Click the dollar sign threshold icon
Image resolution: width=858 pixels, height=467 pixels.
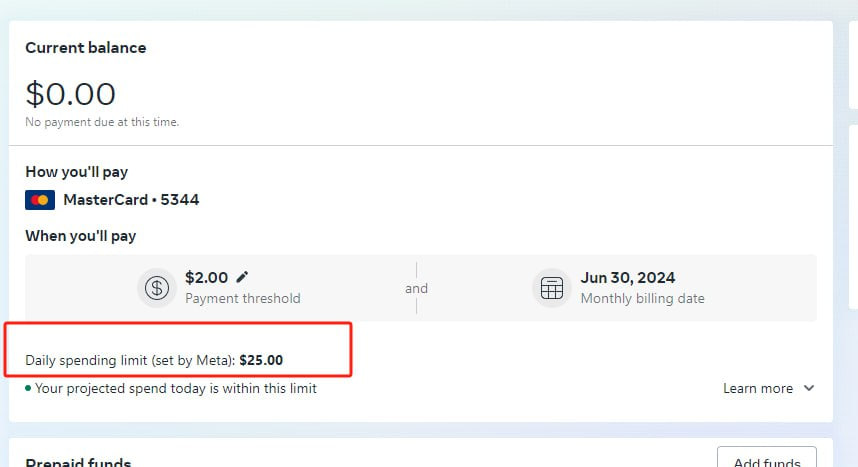pos(156,288)
